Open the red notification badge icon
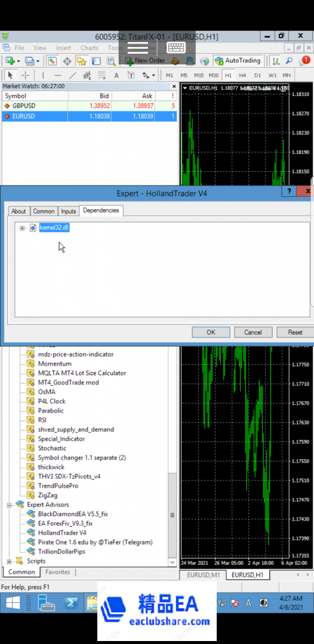The width and height of the screenshot is (314, 644). pyautogui.click(x=304, y=61)
